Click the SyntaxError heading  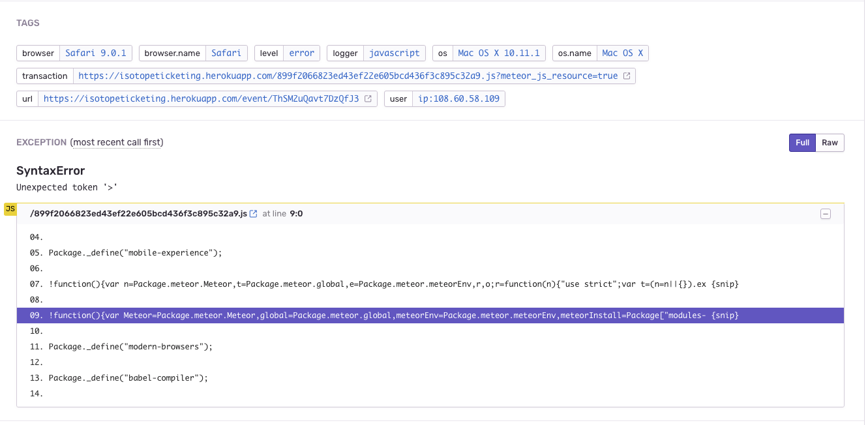[x=50, y=170]
